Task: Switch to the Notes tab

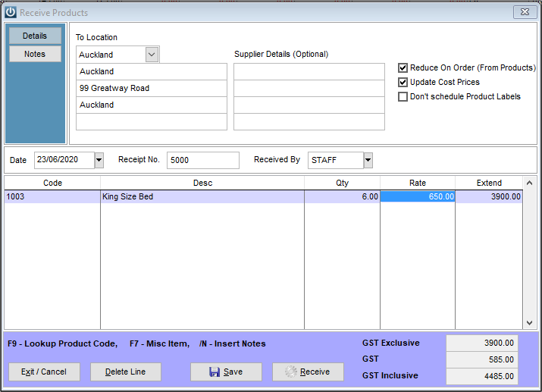Action: (x=35, y=54)
